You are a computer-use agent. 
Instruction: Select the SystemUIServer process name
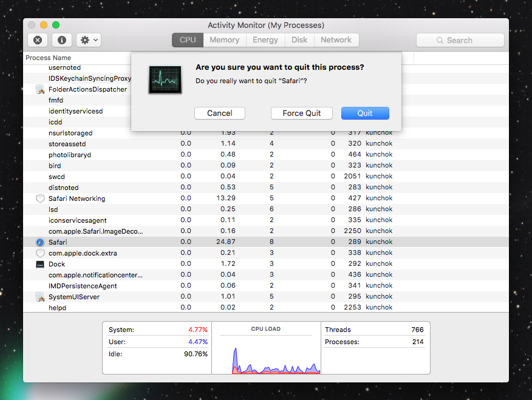pyautogui.click(x=74, y=297)
